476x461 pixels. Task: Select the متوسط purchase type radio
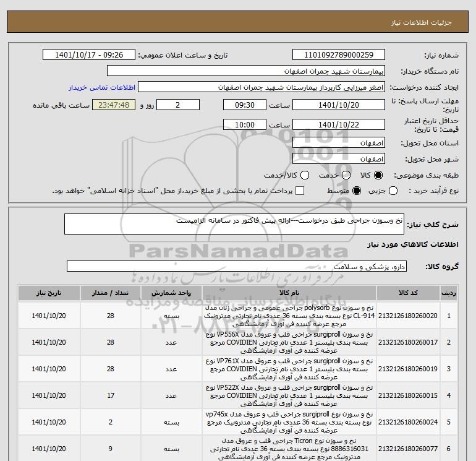click(357, 191)
